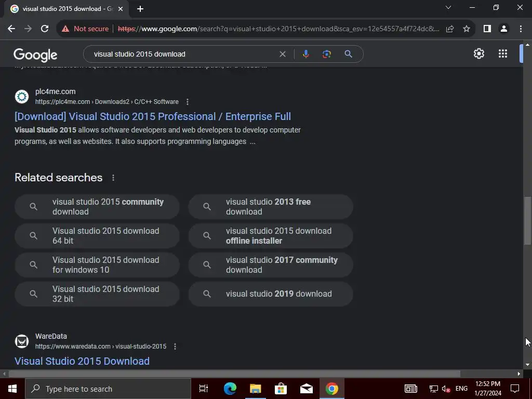Search visual studio 2013 free download
The width and height of the screenshot is (532, 399).
(271, 207)
